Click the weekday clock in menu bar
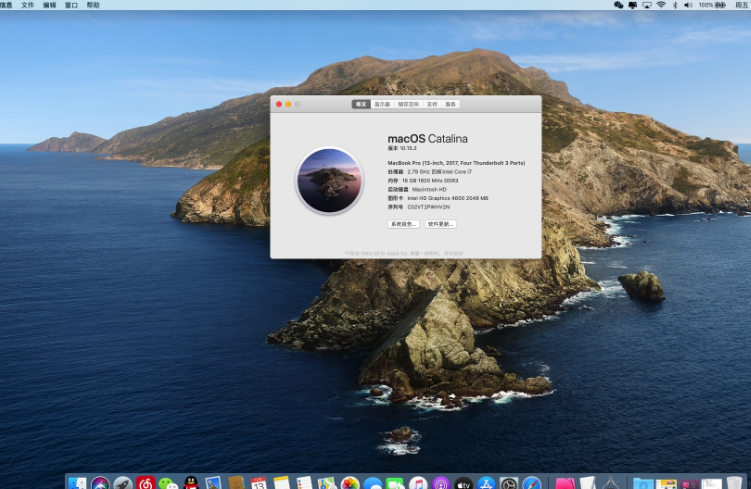Viewport: 751px width, 489px height. click(742, 5)
